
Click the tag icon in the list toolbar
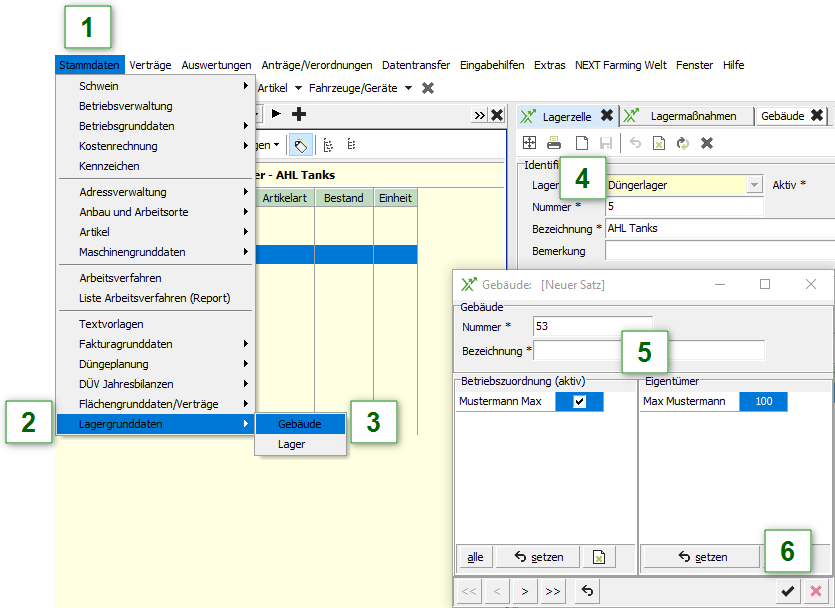299,145
